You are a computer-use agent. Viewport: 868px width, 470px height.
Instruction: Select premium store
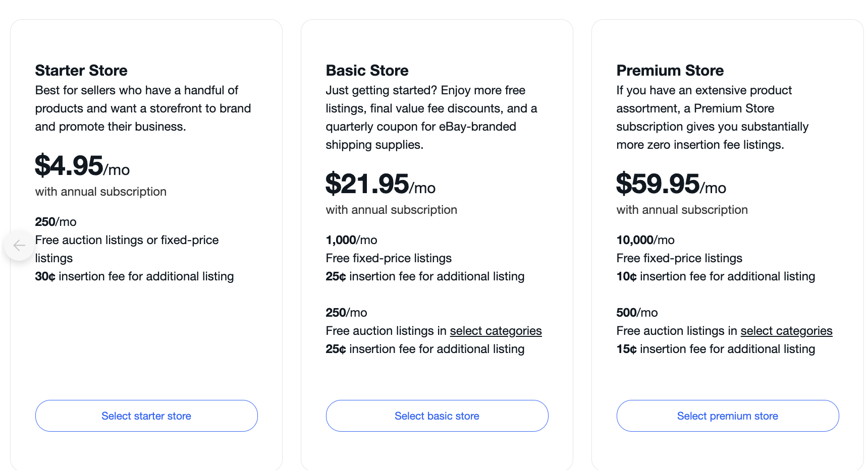tap(727, 416)
